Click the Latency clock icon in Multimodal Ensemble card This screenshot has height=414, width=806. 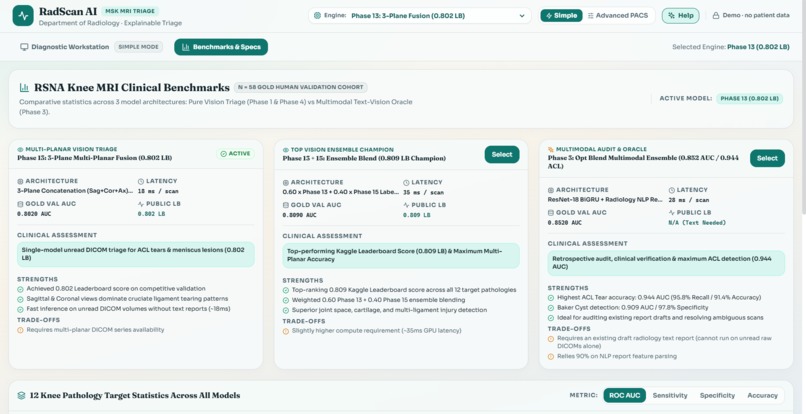pos(672,190)
